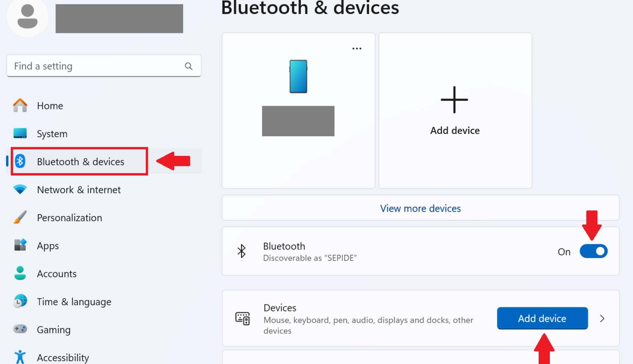Click the Network & internet wifi icon

coord(20,189)
